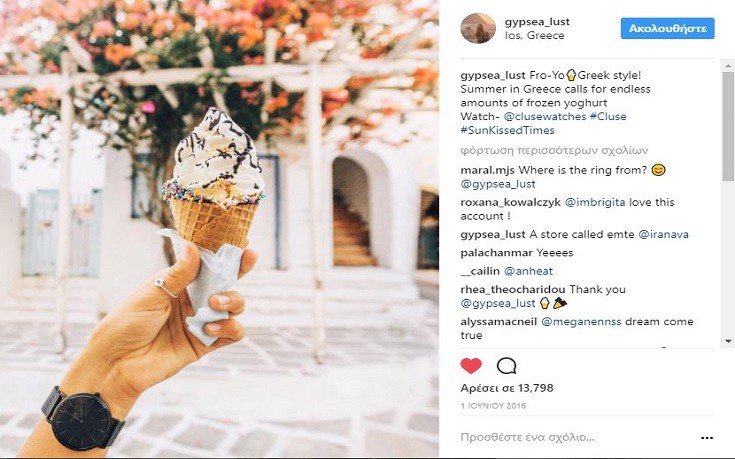Click the ice cream cone post photo
This screenshot has height=459, width=735.
(219, 229)
